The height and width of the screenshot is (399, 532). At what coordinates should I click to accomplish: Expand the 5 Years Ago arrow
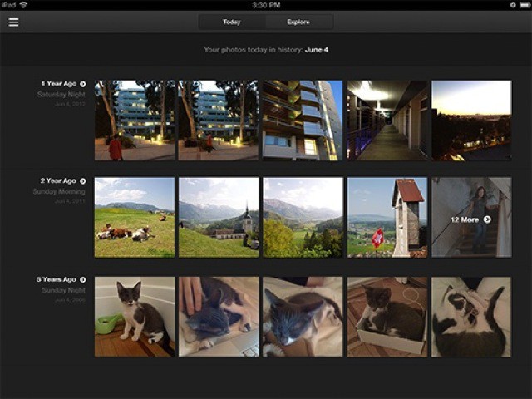coord(83,280)
